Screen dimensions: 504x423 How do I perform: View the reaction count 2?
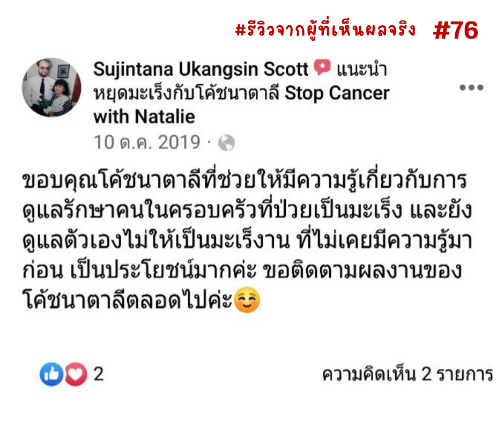point(98,374)
